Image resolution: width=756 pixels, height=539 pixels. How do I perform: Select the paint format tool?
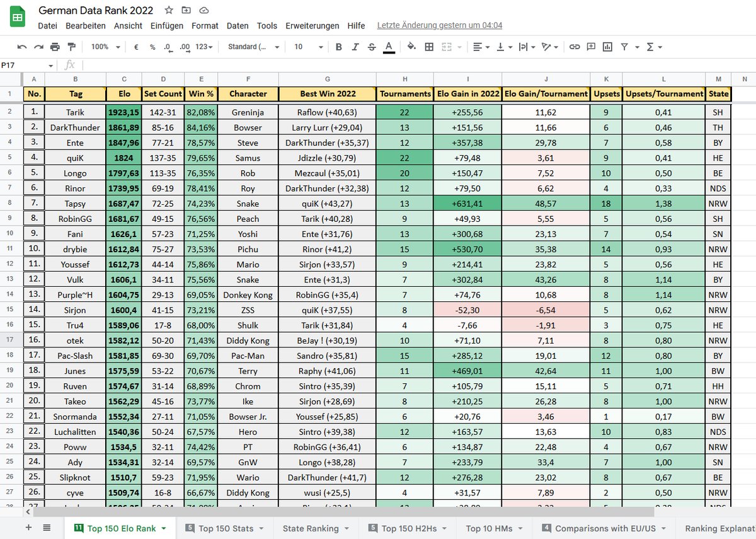(71, 47)
